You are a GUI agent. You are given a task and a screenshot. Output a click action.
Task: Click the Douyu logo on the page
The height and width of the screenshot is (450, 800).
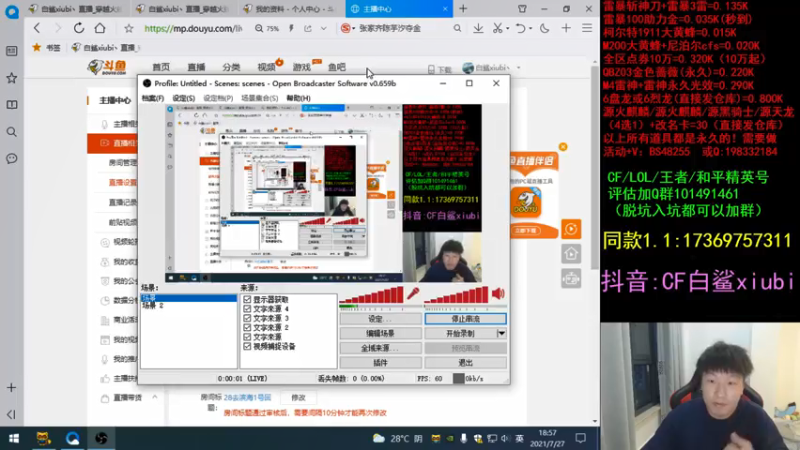click(x=107, y=67)
